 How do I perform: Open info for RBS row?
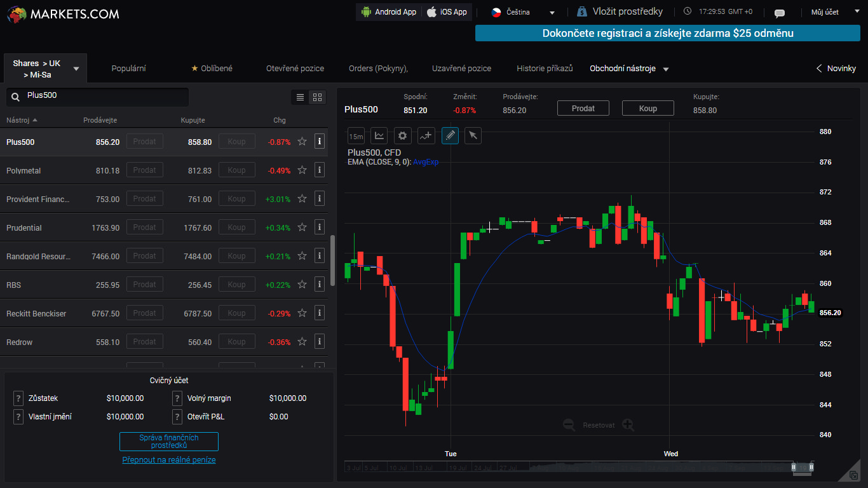click(320, 284)
